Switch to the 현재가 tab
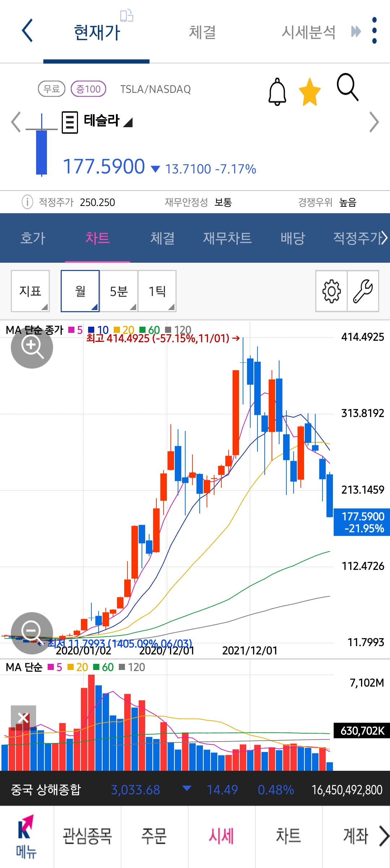390x868 pixels. pyautogui.click(x=97, y=32)
